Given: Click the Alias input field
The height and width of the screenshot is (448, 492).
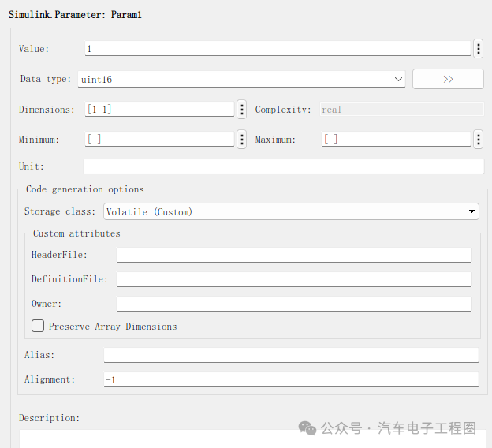Looking at the screenshot, I should tap(291, 355).
